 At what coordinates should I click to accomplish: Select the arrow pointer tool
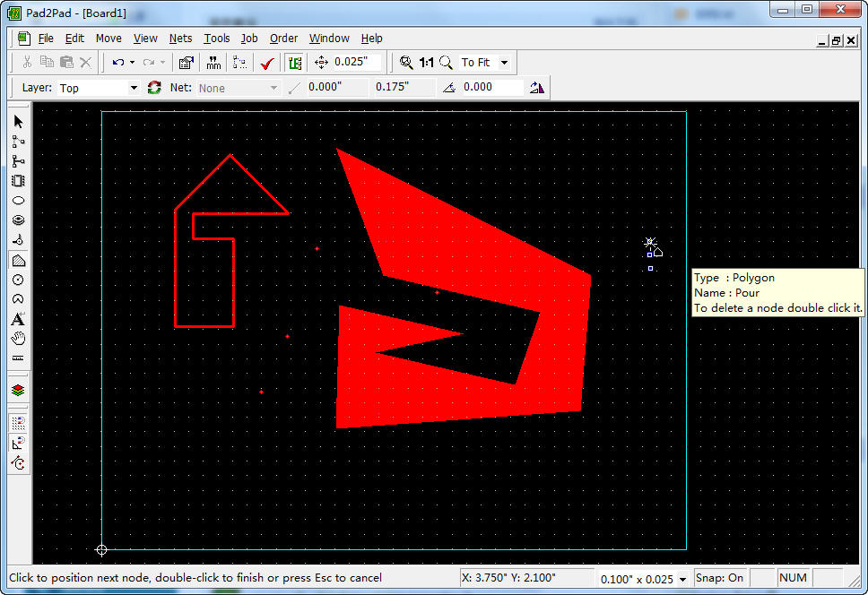[x=18, y=122]
